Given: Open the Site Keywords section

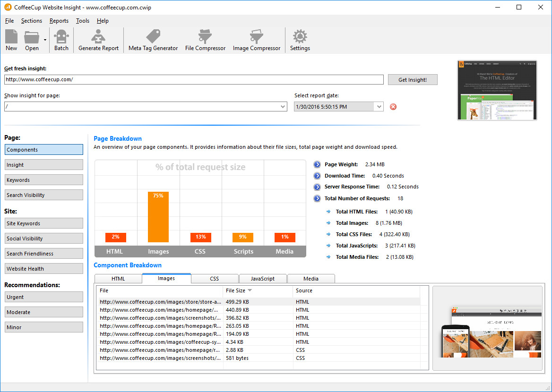Looking at the screenshot, I should point(44,223).
